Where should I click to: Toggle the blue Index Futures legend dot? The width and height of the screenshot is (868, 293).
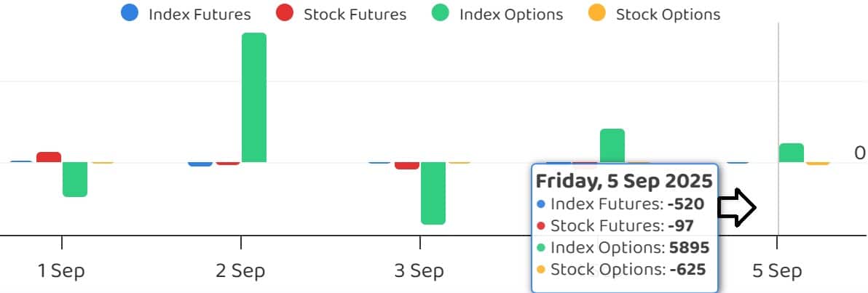(x=130, y=13)
